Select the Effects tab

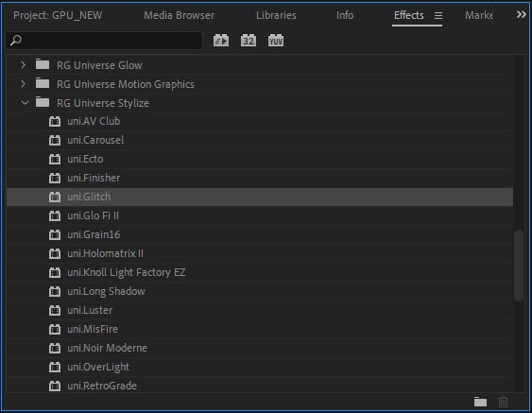[409, 16]
